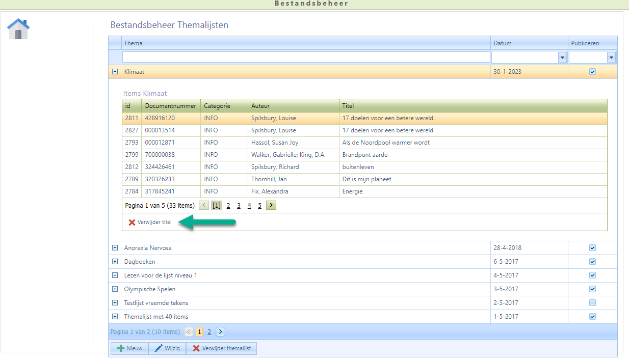
Task: Open page 2 of themalijsten pager
Action: (209, 331)
